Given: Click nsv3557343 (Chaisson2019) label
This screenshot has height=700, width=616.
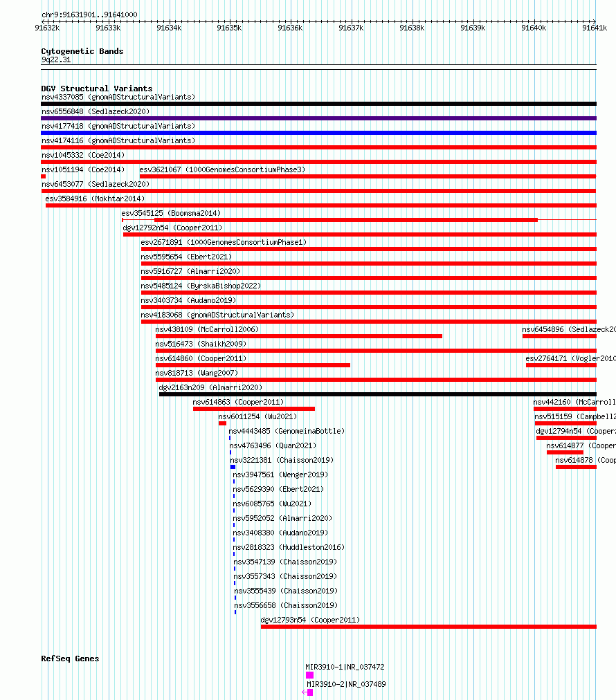Looking at the screenshot, I should [285, 576].
